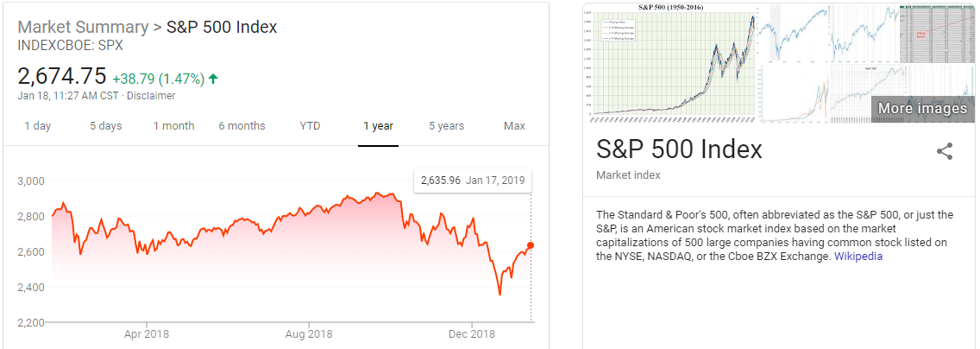Switch to the 5 days tab
This screenshot has width=980, height=349.
click(x=106, y=126)
